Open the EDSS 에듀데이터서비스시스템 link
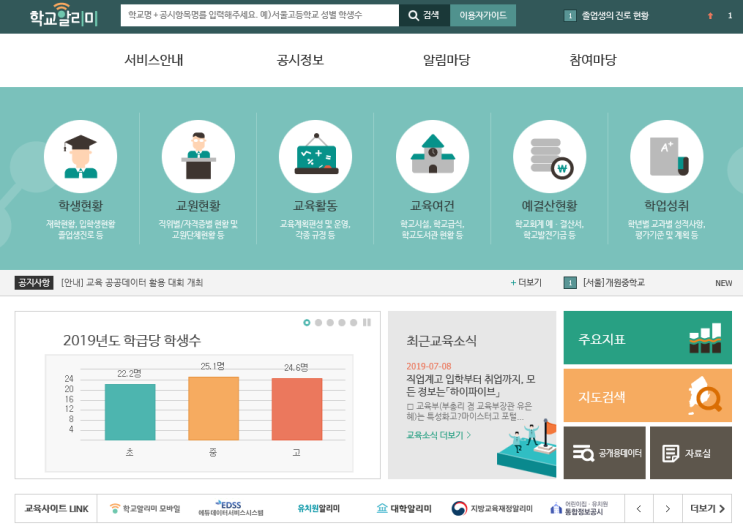Image resolution: width=743 pixels, height=526 pixels. pos(231,508)
